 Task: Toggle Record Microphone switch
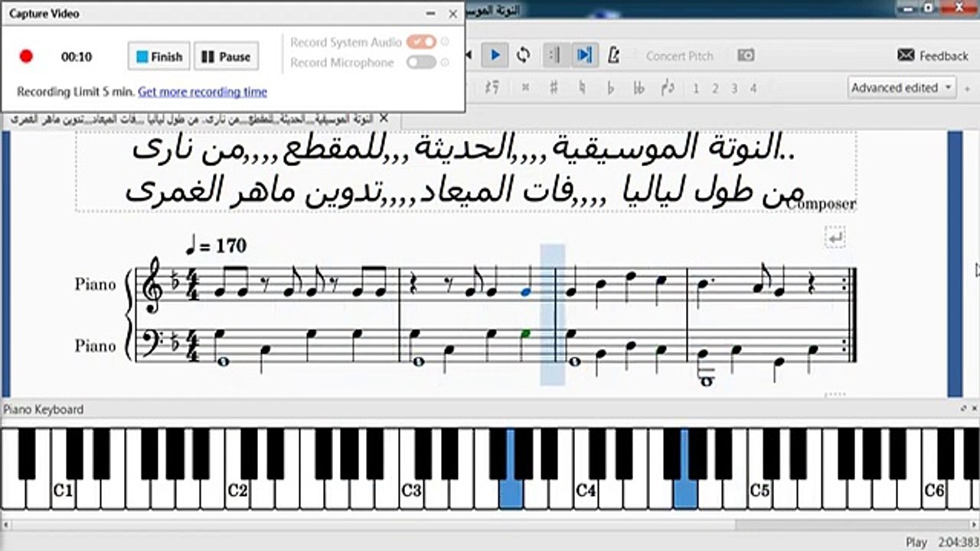(421, 63)
